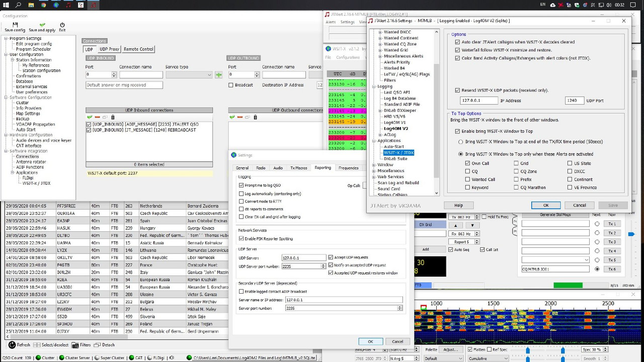This screenshot has height=362, width=644.
Task: Click the Help button in JTAlert Settings
Action: coord(458,205)
